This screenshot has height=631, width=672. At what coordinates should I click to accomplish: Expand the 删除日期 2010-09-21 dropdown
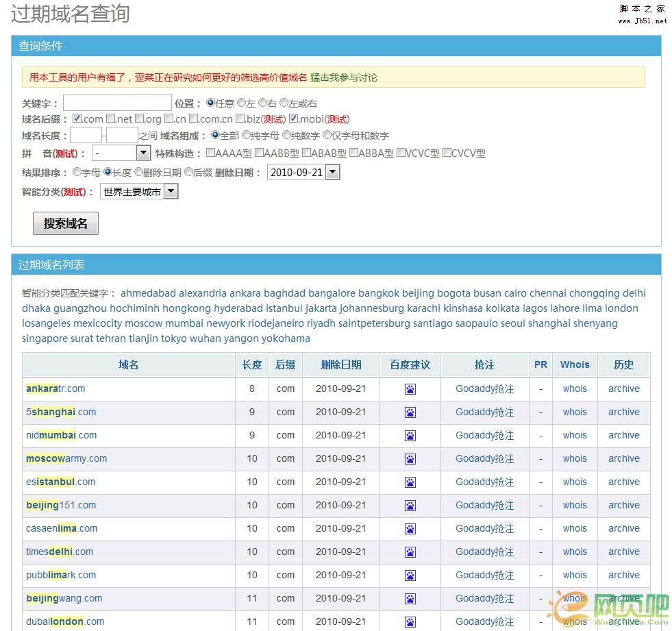(x=332, y=173)
